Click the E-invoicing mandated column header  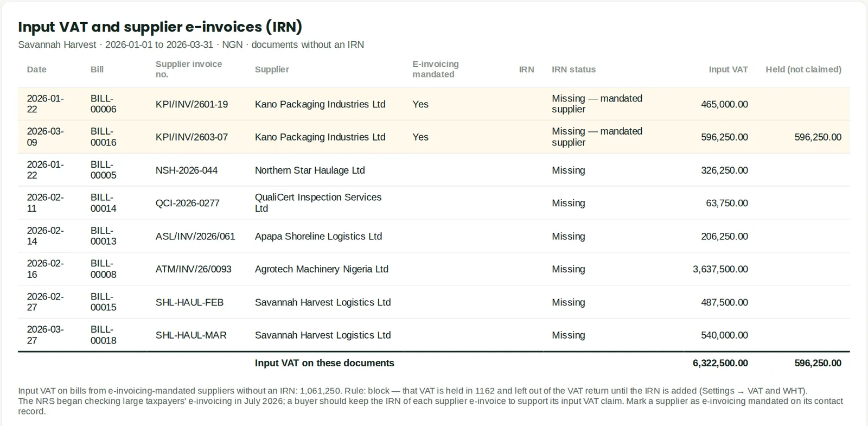[435, 69]
